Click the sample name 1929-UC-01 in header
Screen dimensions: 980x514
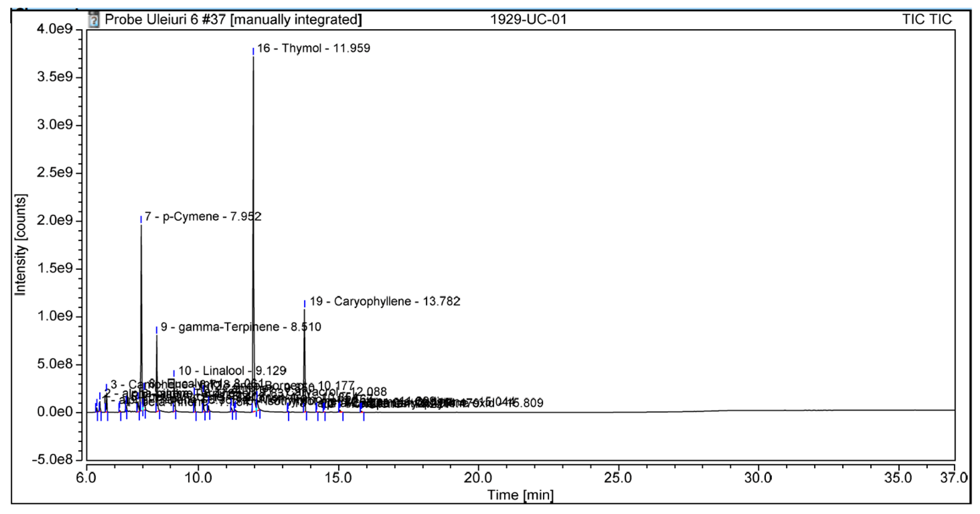coord(528,19)
